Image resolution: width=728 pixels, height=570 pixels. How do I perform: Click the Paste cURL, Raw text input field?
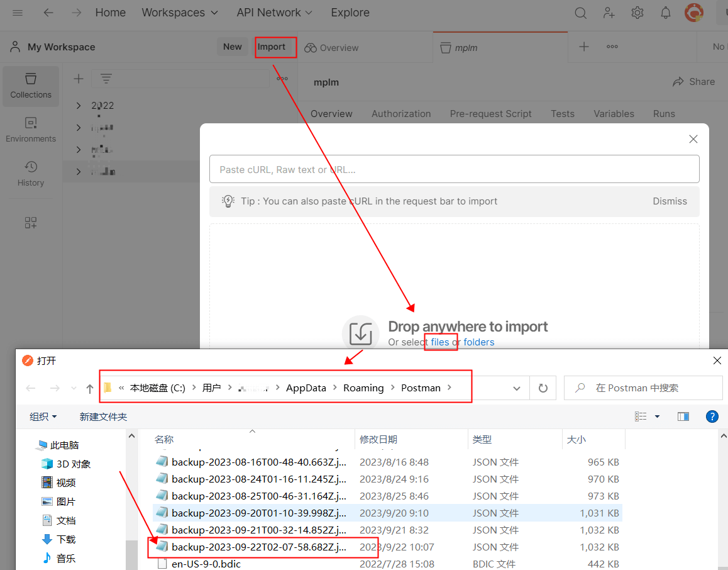(454, 169)
